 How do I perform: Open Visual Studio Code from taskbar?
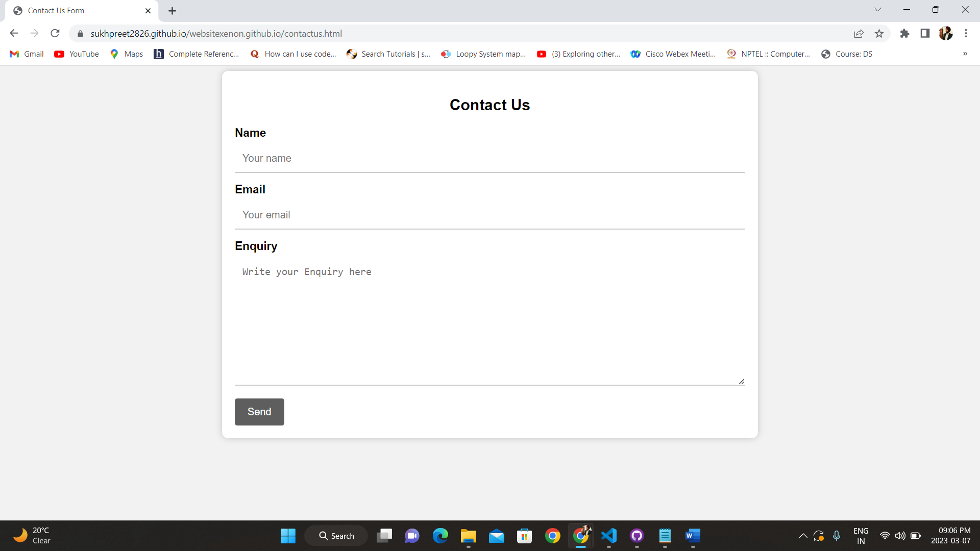609,536
